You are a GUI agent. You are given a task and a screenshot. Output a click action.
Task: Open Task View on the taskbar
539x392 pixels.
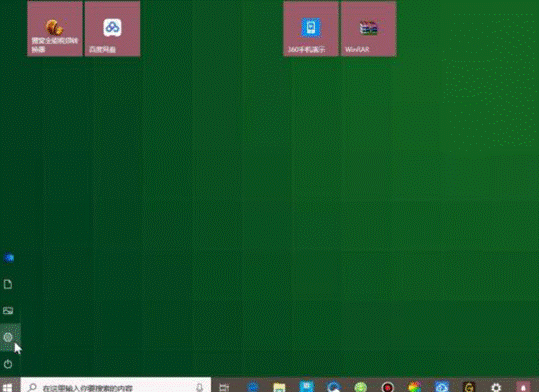[x=224, y=387]
